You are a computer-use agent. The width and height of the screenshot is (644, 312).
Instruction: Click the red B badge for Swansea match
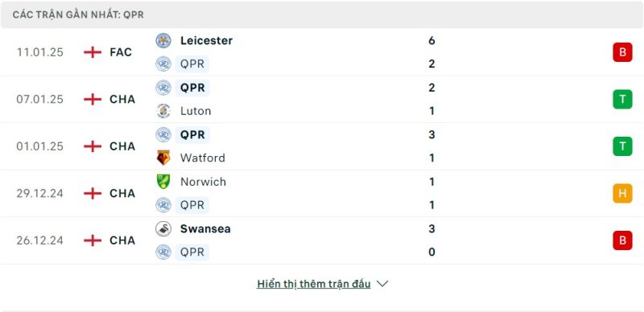click(x=622, y=240)
